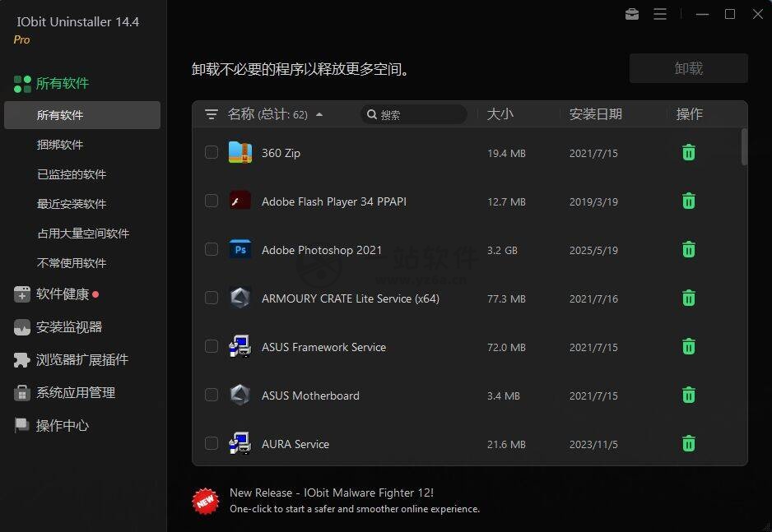Click the ASUS Framework Service icon
Screen dimensions: 772x532
pos(240,347)
